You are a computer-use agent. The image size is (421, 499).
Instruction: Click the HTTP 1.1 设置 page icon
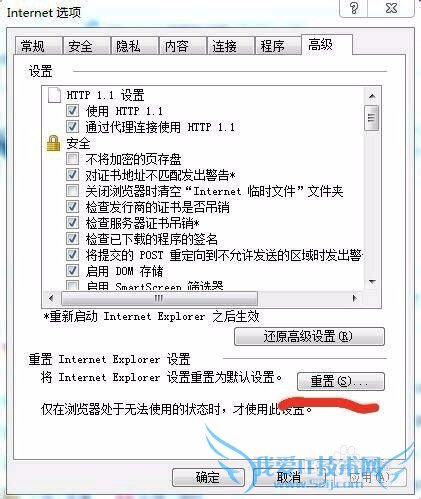coord(54,95)
